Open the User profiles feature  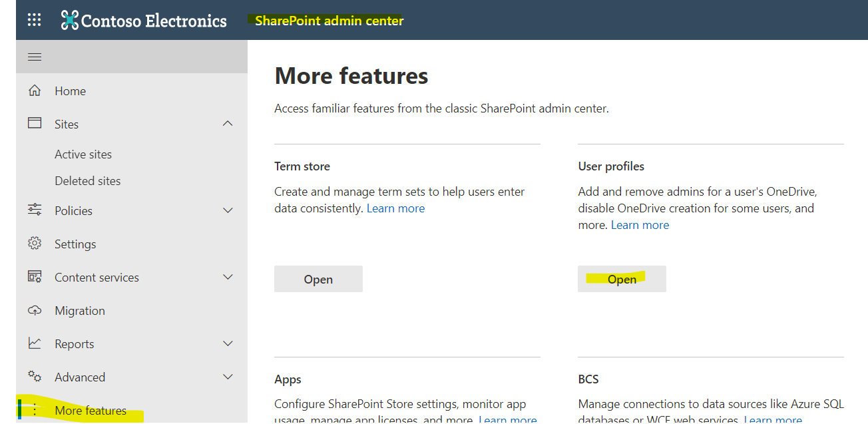click(x=622, y=279)
